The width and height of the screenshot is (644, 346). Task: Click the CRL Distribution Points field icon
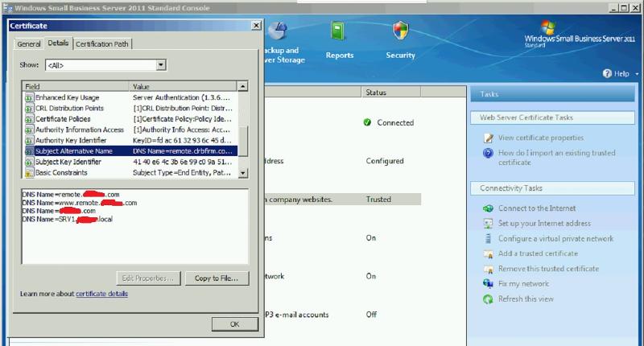point(29,109)
